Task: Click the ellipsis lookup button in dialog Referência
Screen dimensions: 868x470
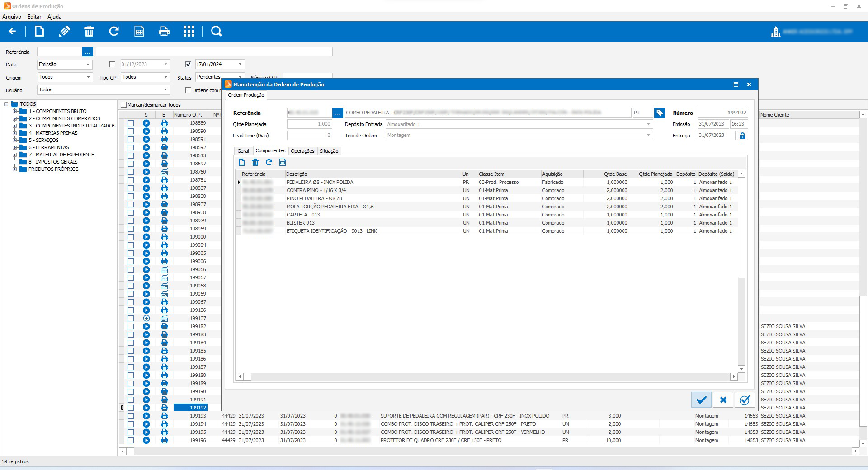Action: pyautogui.click(x=338, y=113)
